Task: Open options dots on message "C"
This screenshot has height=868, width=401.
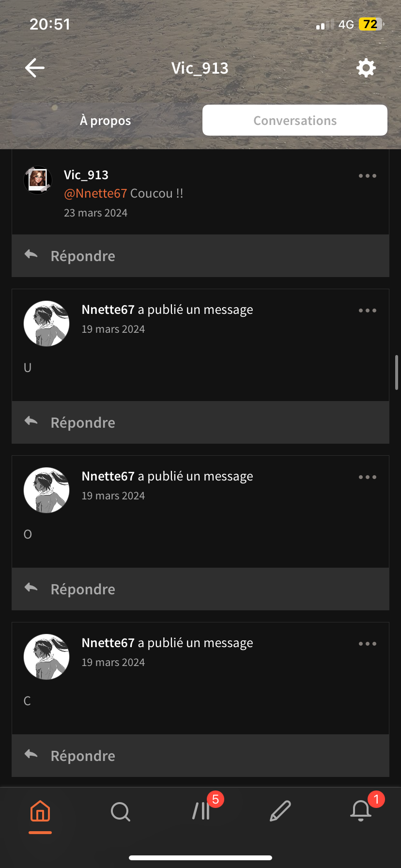Action: pyautogui.click(x=368, y=644)
